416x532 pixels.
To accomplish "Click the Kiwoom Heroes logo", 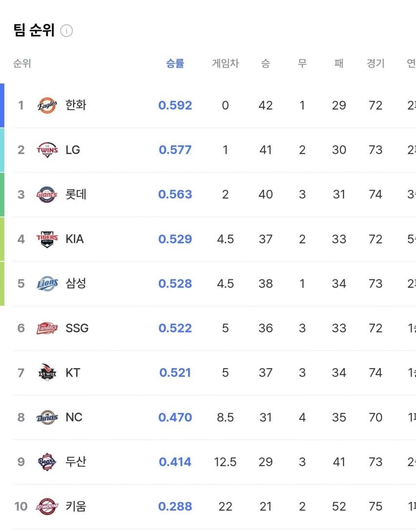I will [47, 506].
